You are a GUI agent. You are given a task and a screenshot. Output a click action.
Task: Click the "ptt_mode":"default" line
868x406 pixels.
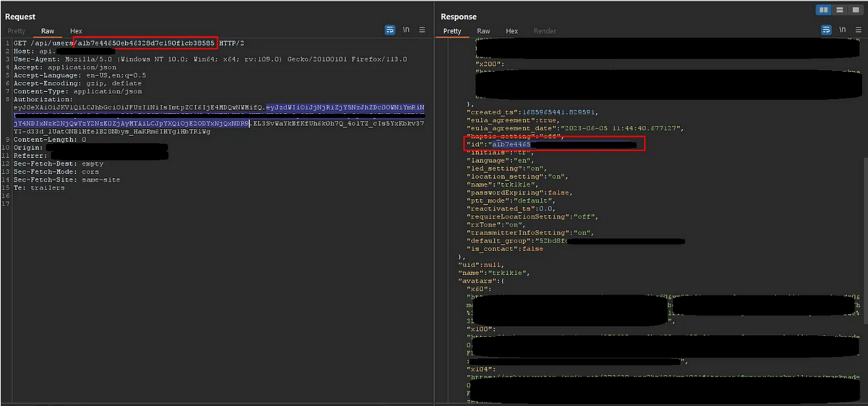click(513, 200)
